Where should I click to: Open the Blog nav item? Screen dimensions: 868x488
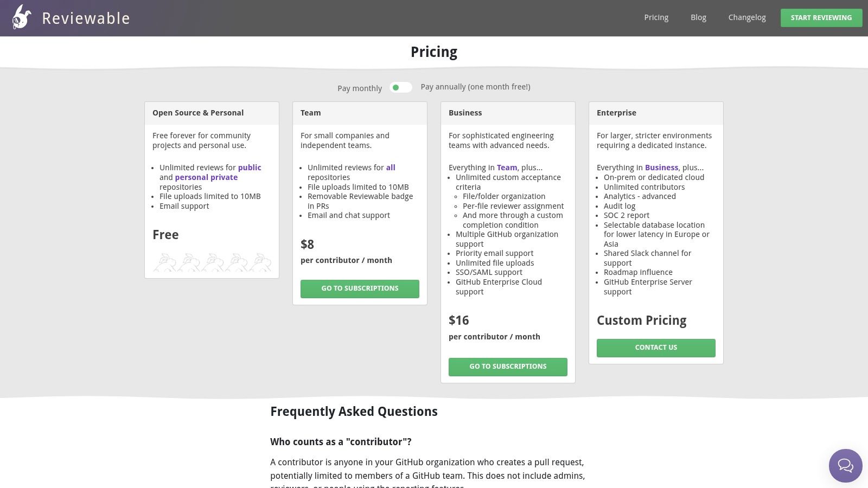698,17
